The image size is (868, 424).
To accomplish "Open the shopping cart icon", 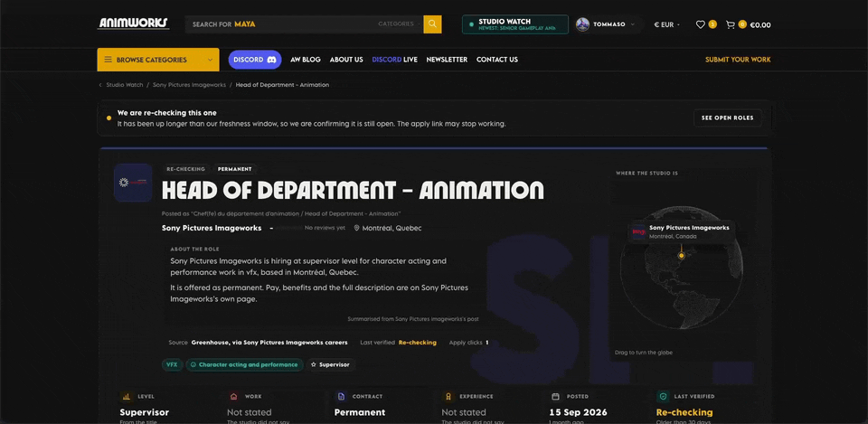I will [731, 24].
